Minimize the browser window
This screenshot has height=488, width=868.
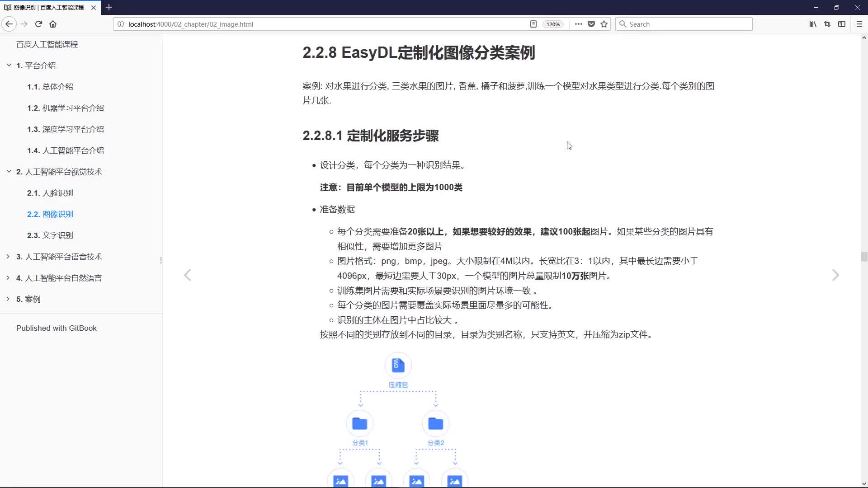(x=816, y=7)
